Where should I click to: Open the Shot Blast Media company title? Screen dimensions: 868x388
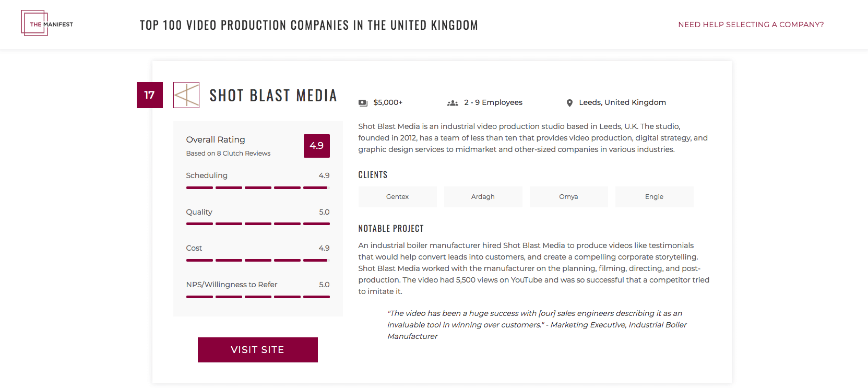[x=273, y=96]
